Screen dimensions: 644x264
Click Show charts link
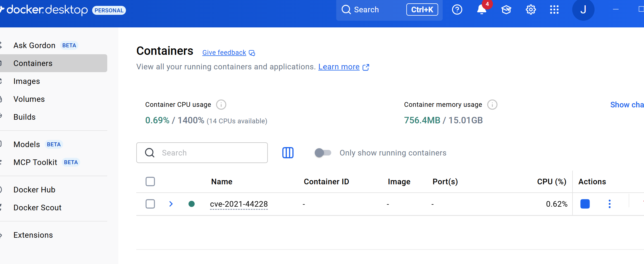point(627,105)
